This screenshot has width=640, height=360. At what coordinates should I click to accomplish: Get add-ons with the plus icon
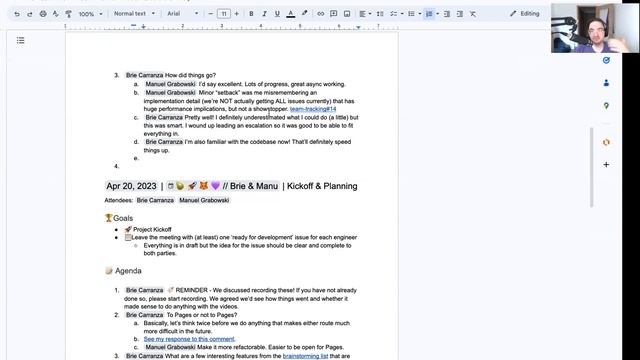606,164
